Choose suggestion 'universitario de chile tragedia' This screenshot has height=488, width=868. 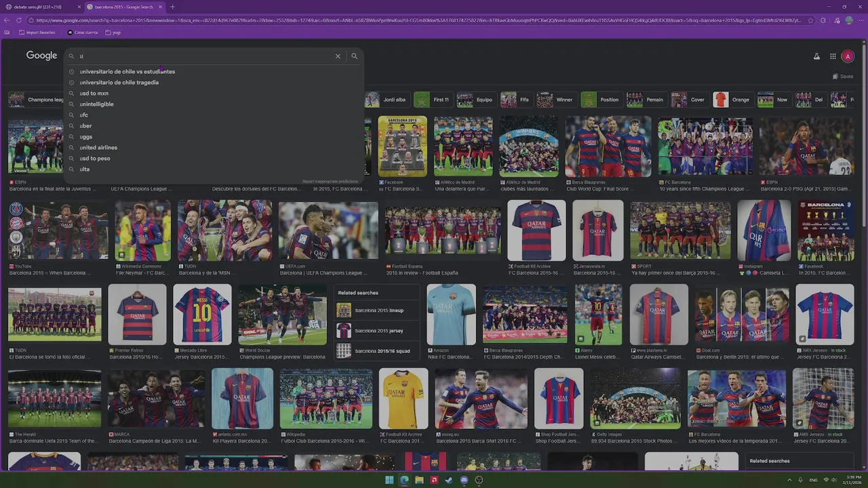(119, 82)
